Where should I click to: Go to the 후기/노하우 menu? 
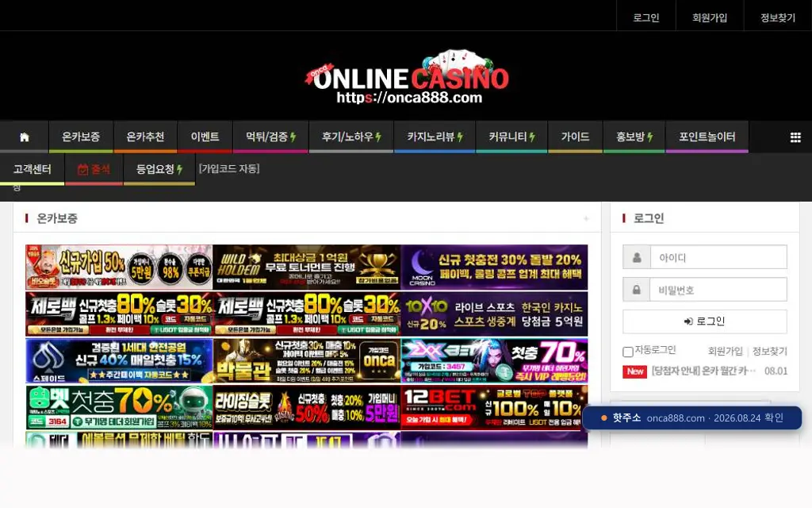click(x=351, y=137)
